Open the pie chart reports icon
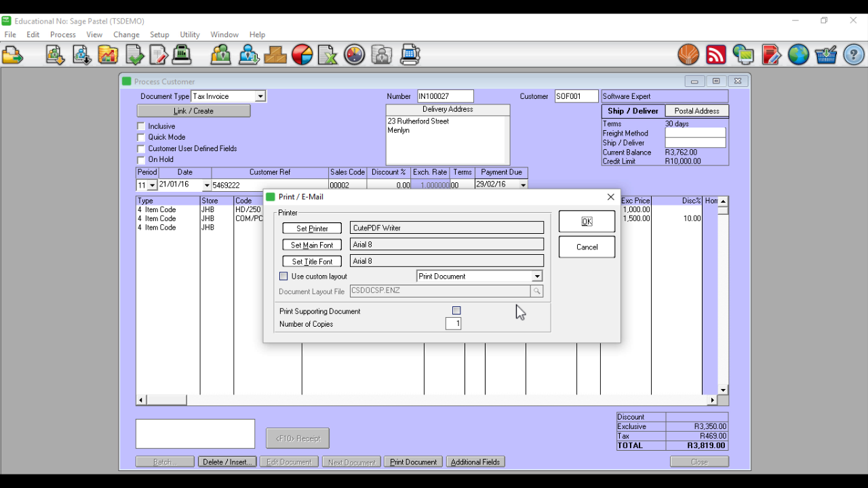 point(302,55)
